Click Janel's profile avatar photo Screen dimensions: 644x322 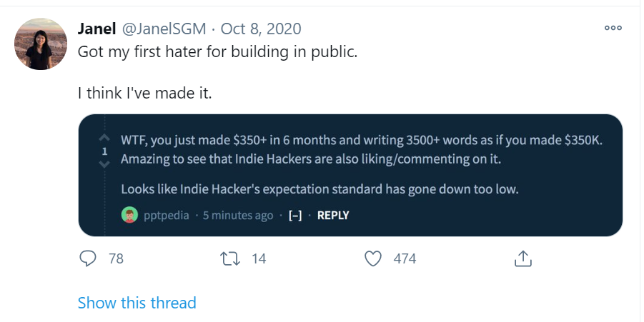point(41,44)
